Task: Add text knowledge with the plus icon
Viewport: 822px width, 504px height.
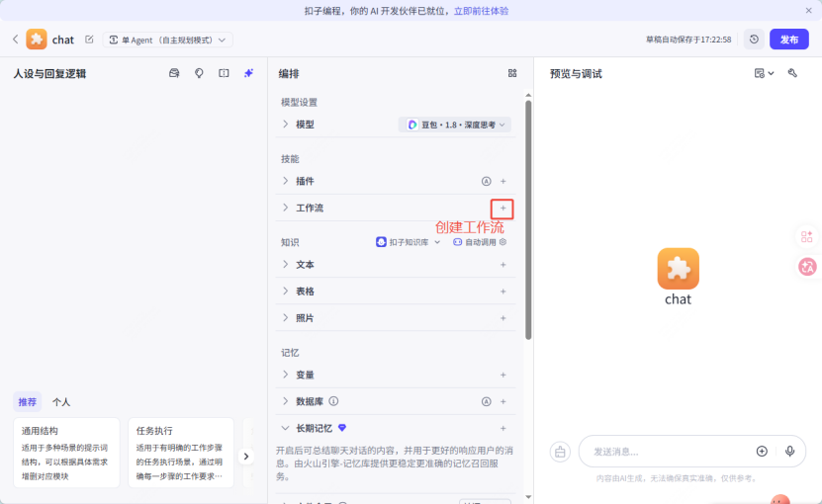Action: click(x=503, y=265)
